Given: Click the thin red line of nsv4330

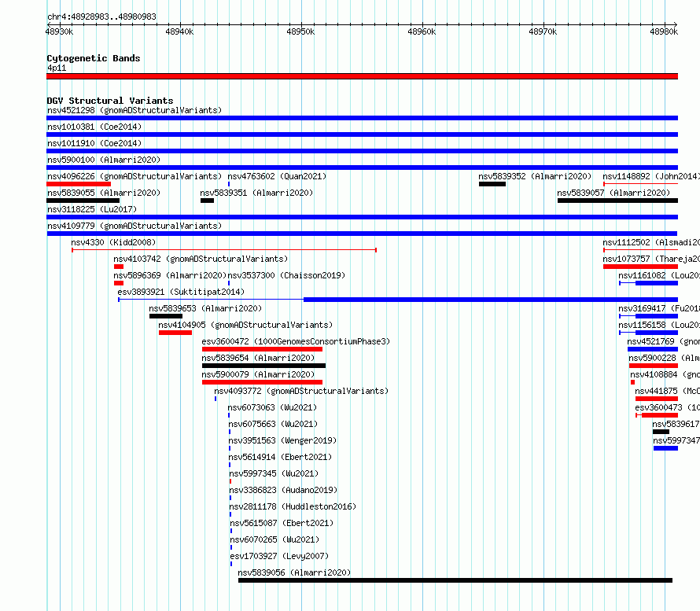Looking at the screenshot, I should pos(224,250).
